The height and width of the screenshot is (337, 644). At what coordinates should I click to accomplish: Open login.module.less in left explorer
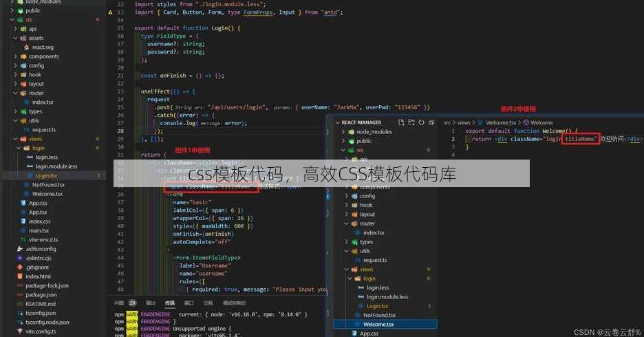(56, 166)
